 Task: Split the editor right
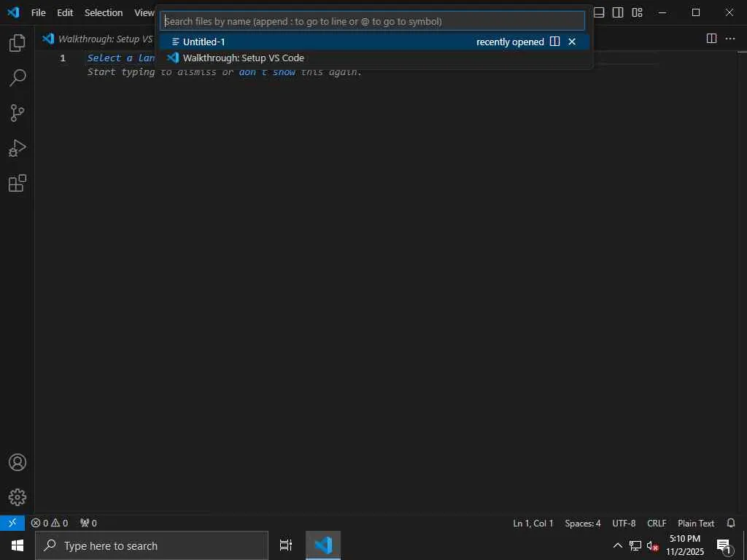(x=711, y=39)
